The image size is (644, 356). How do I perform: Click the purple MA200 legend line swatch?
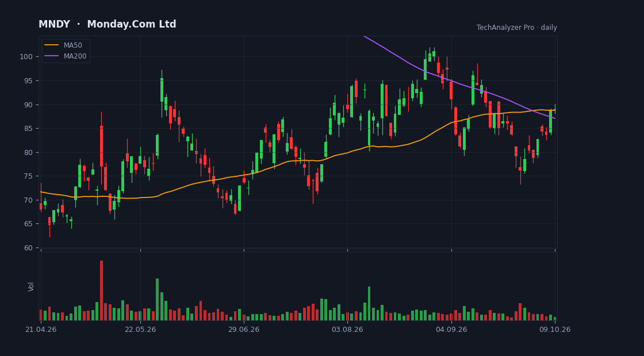51,56
